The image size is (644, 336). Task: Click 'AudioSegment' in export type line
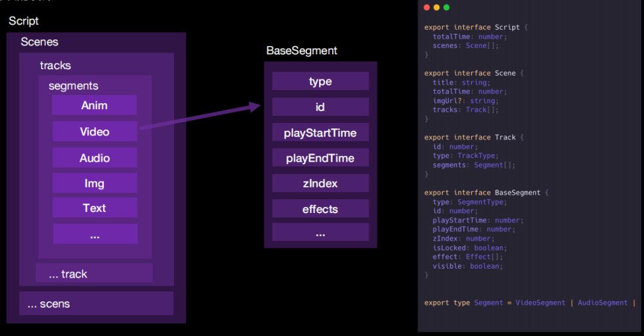[602, 303]
